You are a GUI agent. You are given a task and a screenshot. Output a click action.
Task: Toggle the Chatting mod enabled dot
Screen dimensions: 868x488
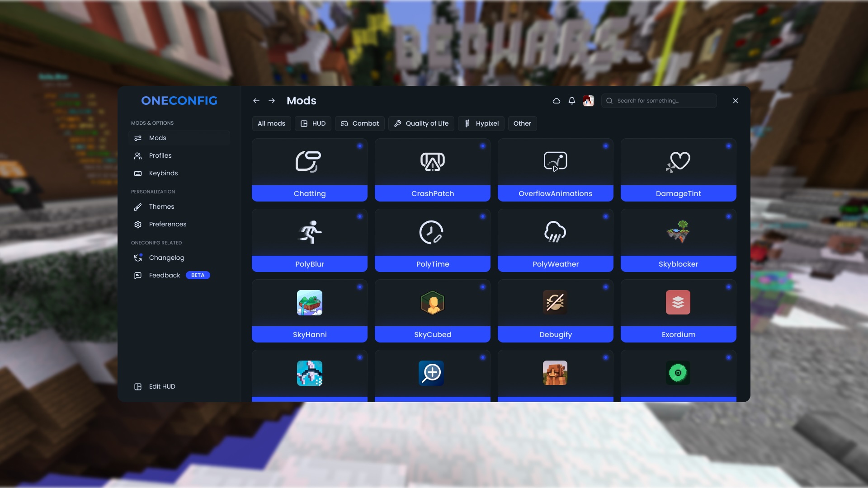click(x=360, y=146)
